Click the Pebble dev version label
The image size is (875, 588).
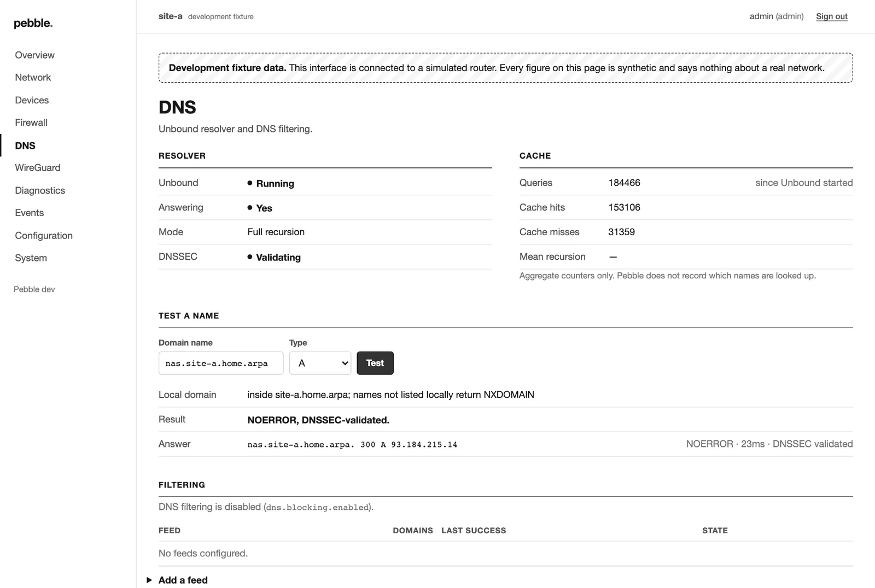(34, 289)
